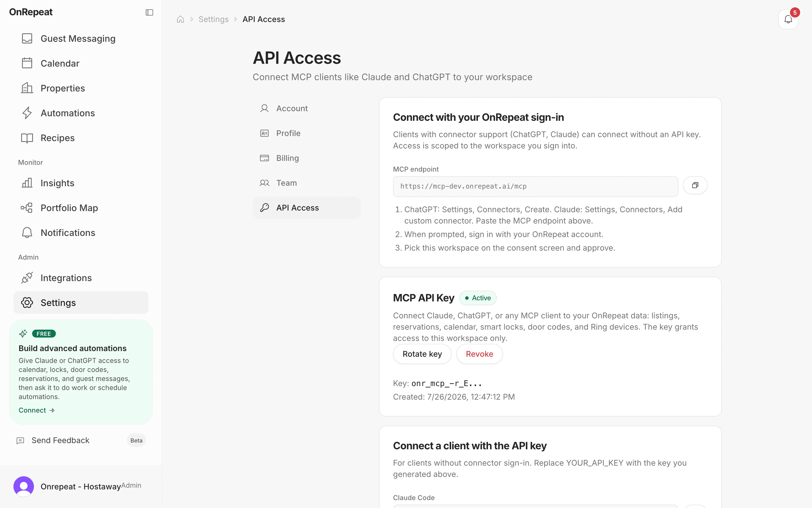Open Automations in the sidebar
Image resolution: width=812 pixels, height=508 pixels.
click(81, 113)
